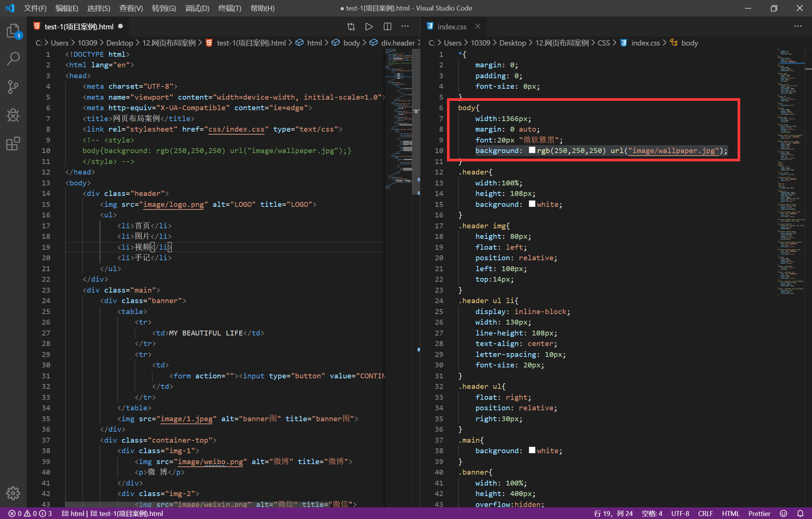Viewport: 812px width, 519px height.
Task: Click the Split Editor icon
Action: tap(387, 26)
